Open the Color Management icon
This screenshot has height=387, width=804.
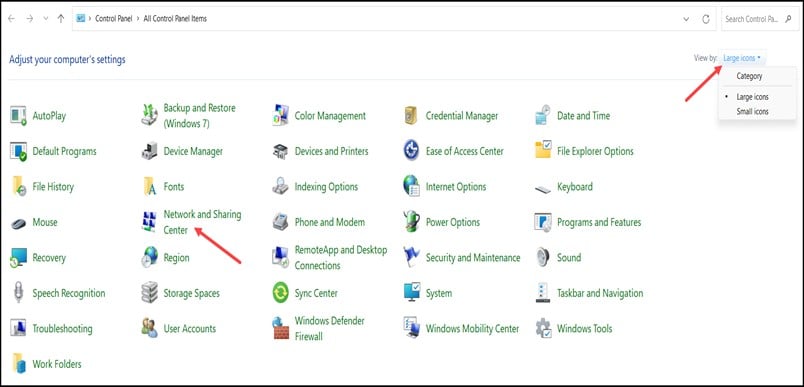click(x=280, y=116)
